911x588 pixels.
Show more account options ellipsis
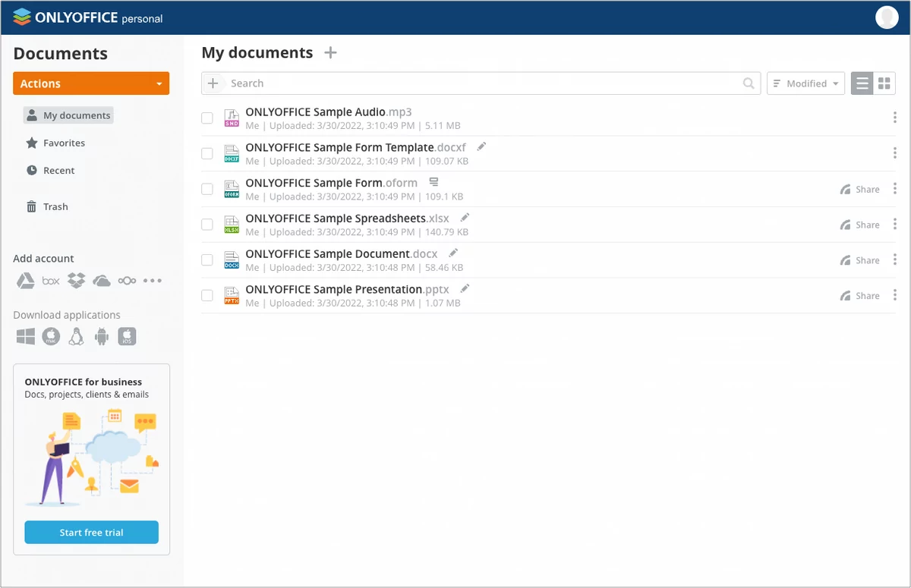point(153,281)
